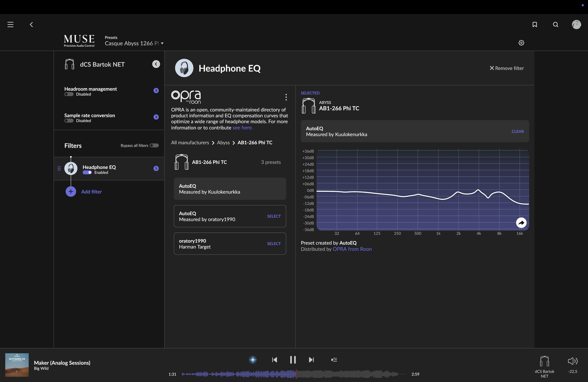Toggle Bypass all filters switch
The height and width of the screenshot is (382, 588).
point(154,146)
